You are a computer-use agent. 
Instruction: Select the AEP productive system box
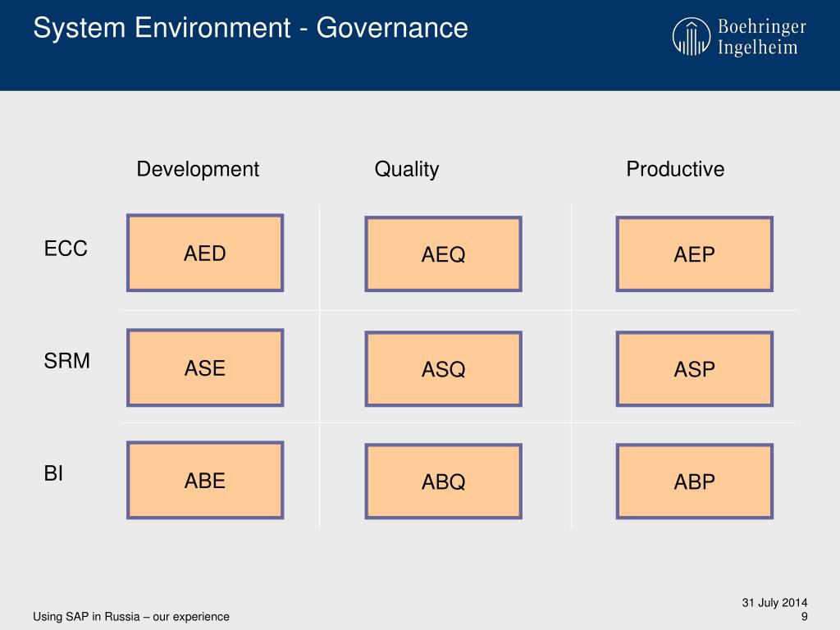[694, 254]
